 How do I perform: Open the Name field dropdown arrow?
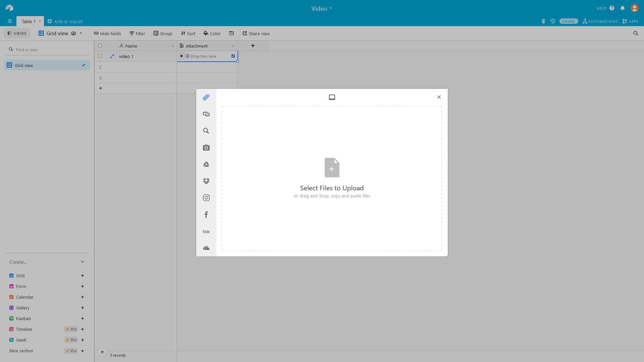tap(173, 46)
